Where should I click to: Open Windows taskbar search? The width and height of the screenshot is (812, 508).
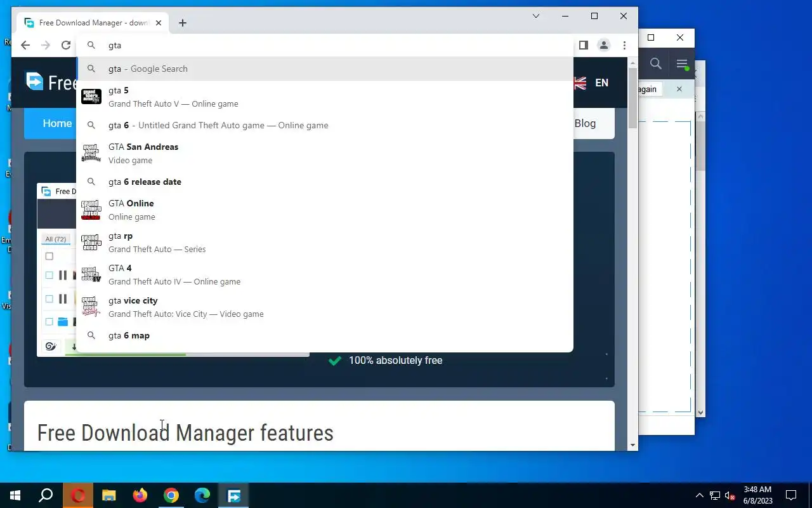46,495
